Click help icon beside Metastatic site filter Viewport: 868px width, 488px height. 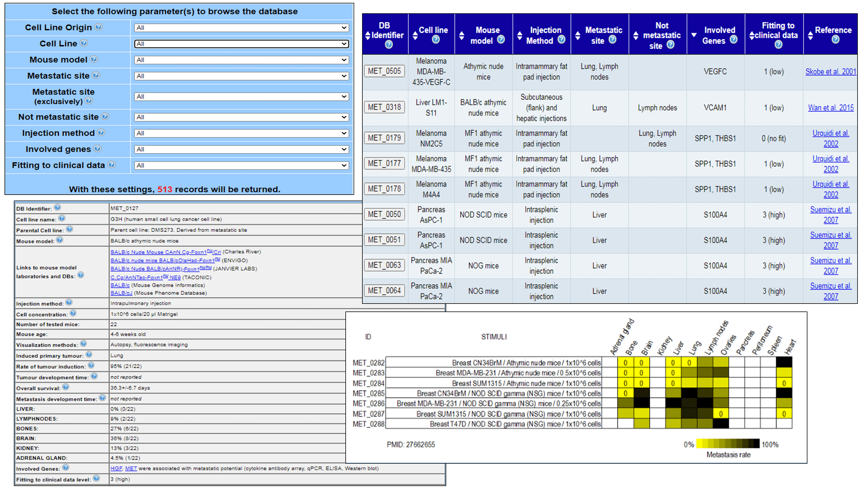96,75
